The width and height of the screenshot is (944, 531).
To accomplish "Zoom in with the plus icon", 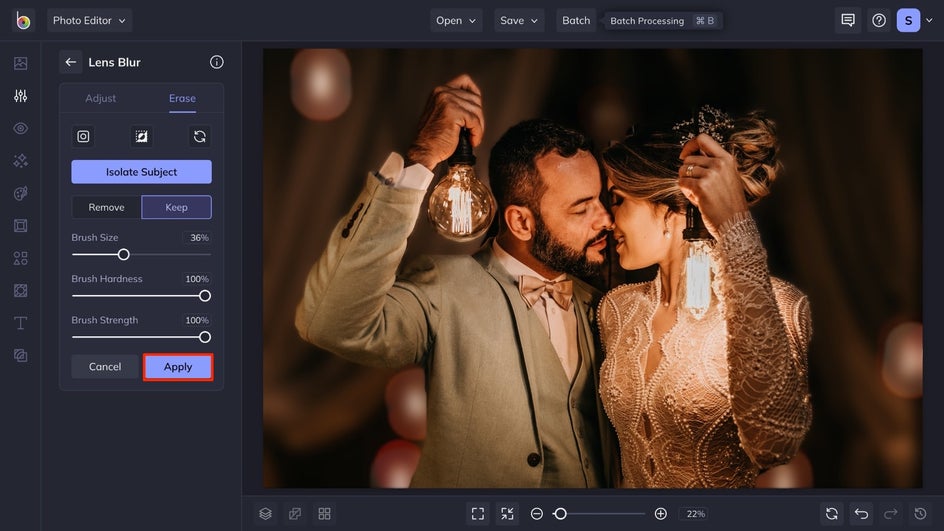I will 660,514.
